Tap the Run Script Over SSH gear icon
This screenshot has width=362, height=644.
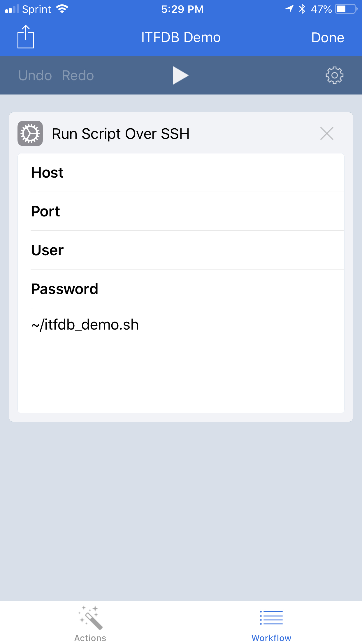coord(30,134)
